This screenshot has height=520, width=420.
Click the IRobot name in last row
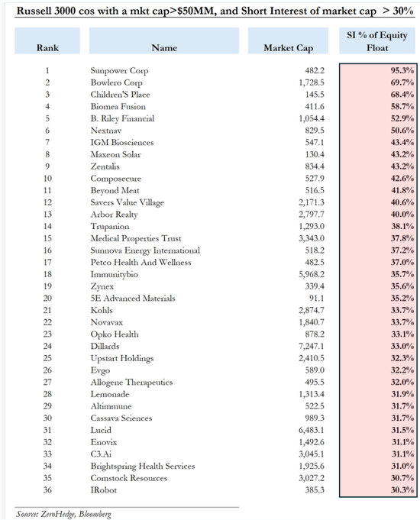click(104, 490)
